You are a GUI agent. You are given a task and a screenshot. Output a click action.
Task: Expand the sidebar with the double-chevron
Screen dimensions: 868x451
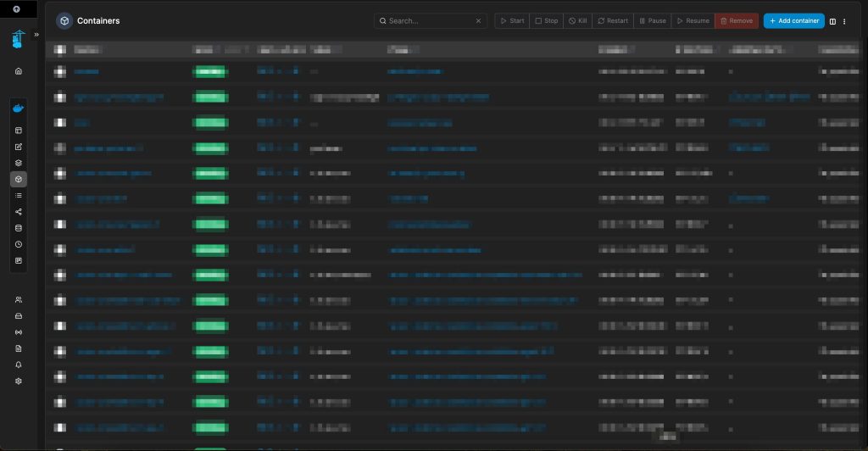tap(36, 35)
